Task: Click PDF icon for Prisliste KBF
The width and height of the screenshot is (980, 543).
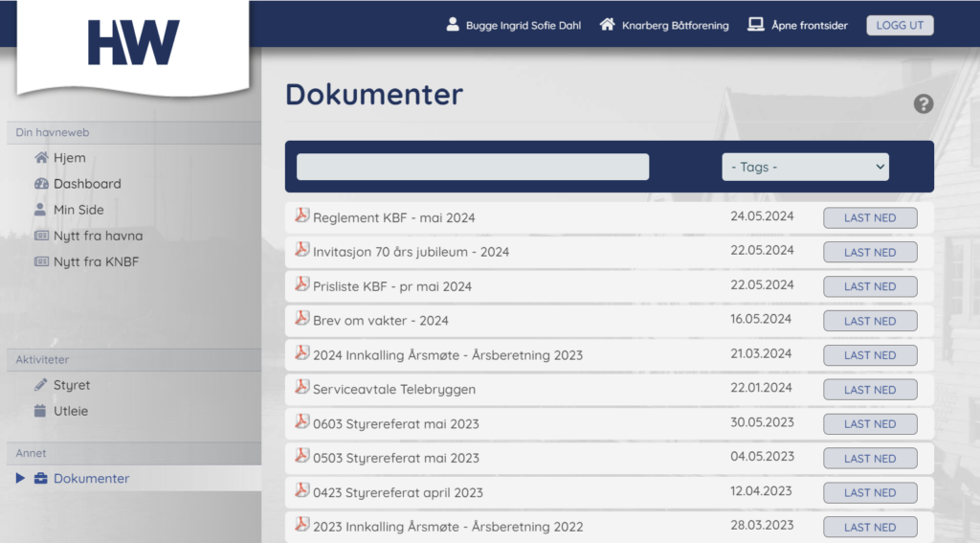Action: point(301,284)
